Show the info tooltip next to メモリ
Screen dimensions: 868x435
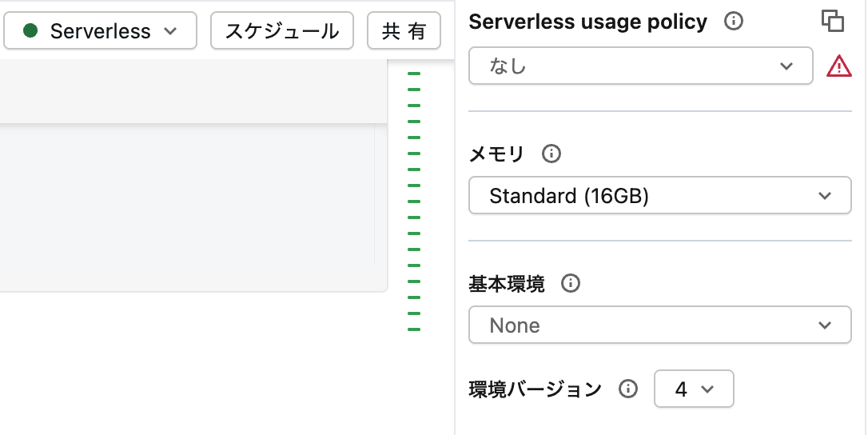tap(551, 154)
